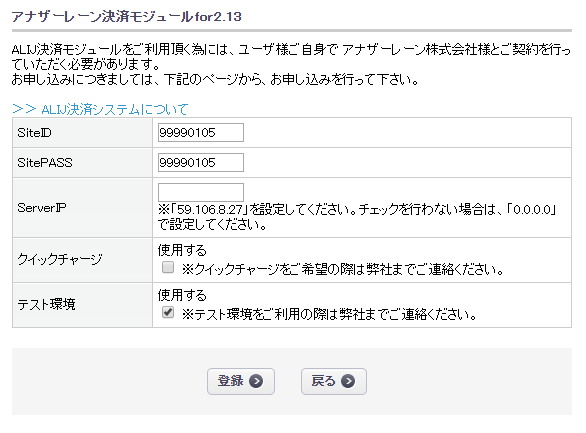This screenshot has width=586, height=433.
Task: Click the >> chevrons before ALIJ link
Action: pos(24,109)
